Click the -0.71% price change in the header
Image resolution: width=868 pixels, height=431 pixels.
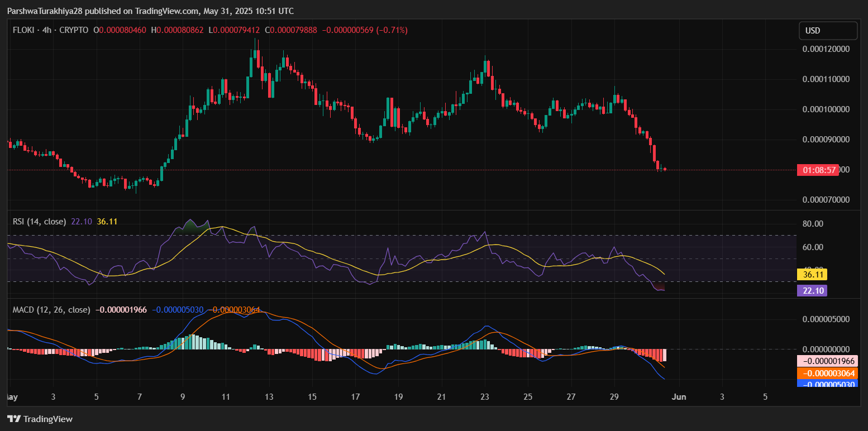(x=392, y=30)
